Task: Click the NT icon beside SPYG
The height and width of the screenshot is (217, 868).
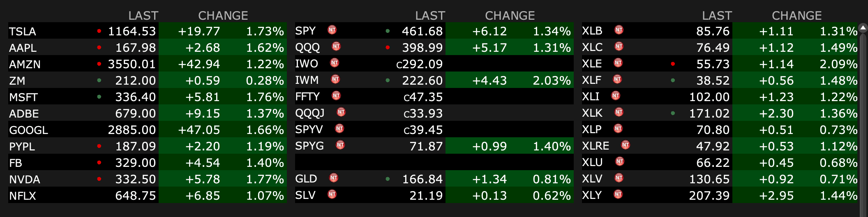Action: tap(340, 145)
